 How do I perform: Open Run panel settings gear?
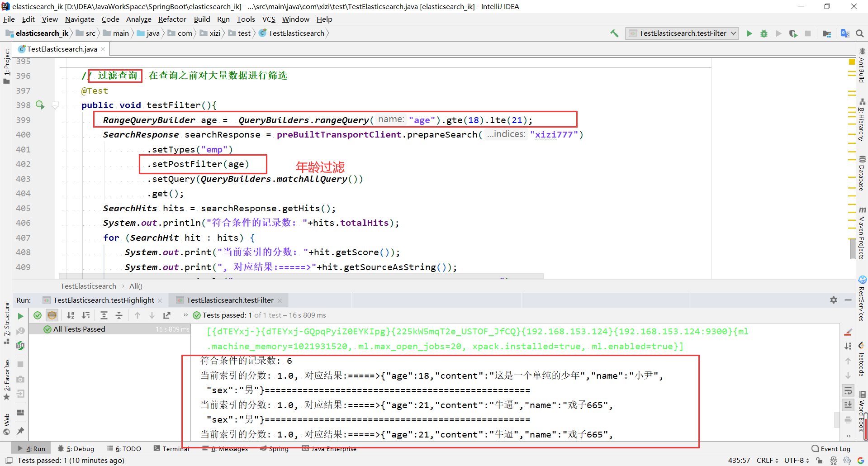coord(834,300)
